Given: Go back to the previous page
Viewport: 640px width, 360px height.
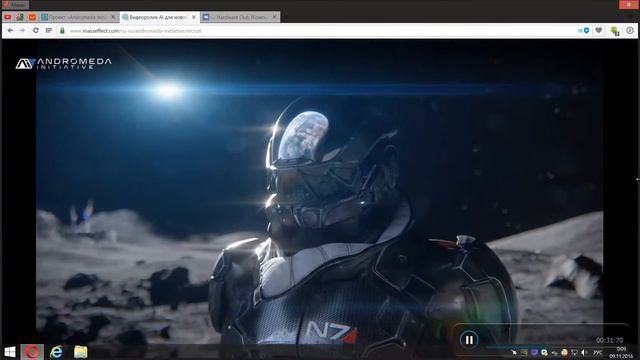Looking at the screenshot, I should click(11, 31).
